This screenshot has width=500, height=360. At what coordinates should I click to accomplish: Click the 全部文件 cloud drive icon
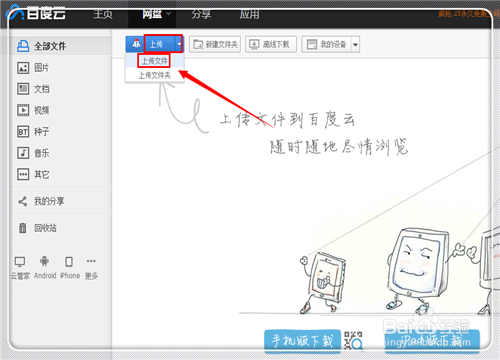[x=23, y=46]
